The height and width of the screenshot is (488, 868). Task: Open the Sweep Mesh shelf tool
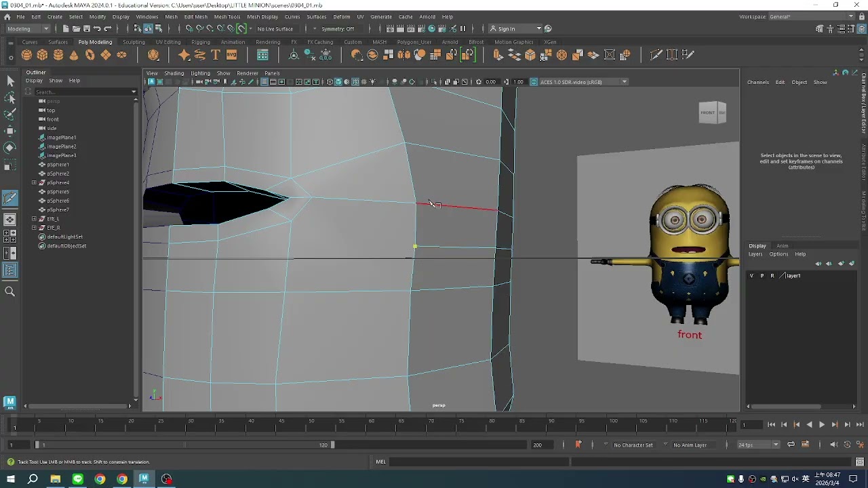point(200,55)
